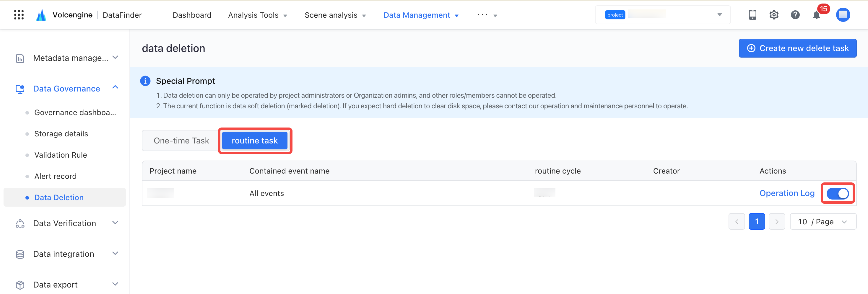This screenshot has width=868, height=294.
Task: Open Alert record in sidebar
Action: click(x=55, y=176)
